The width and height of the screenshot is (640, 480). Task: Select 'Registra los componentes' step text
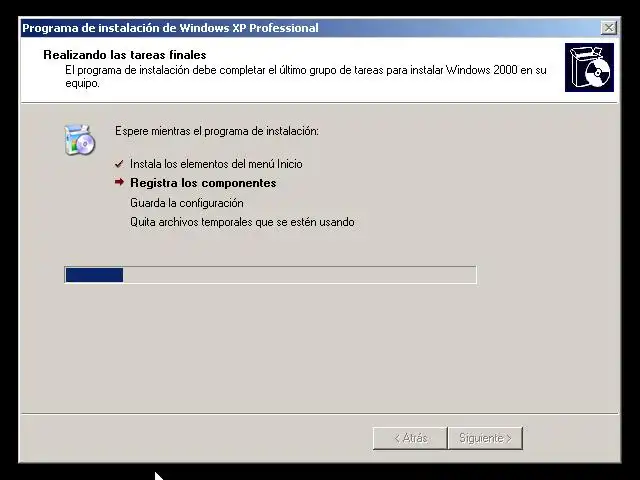coord(203,183)
